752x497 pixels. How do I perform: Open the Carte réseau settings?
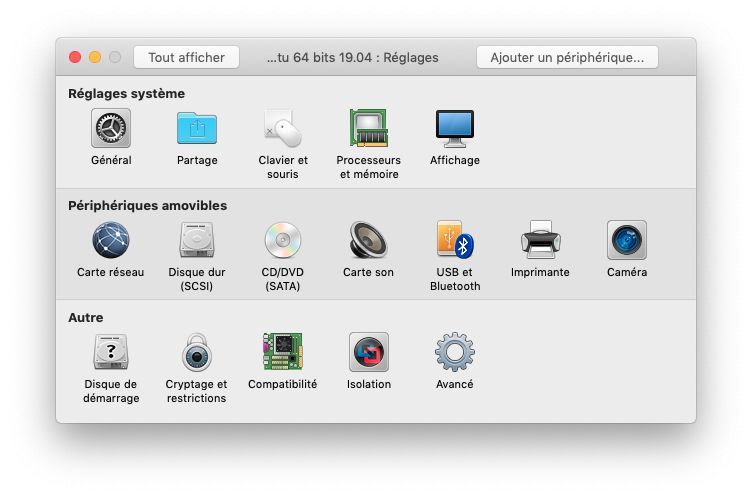(x=111, y=240)
